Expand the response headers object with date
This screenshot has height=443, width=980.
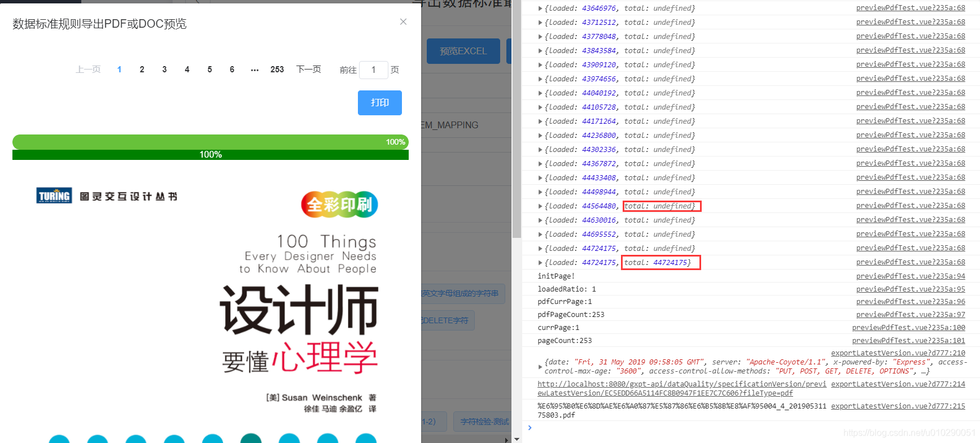[x=540, y=367]
